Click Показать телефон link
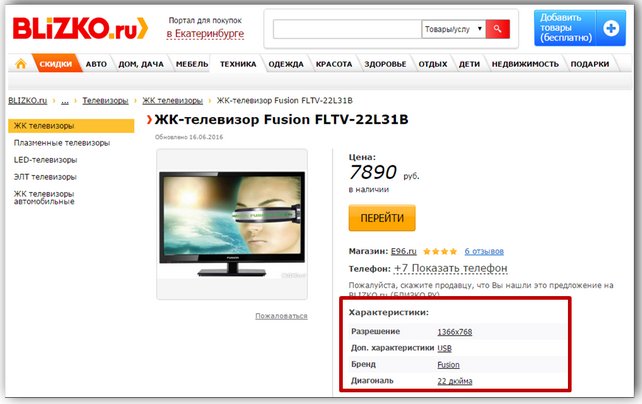The width and height of the screenshot is (642, 404). [x=459, y=269]
